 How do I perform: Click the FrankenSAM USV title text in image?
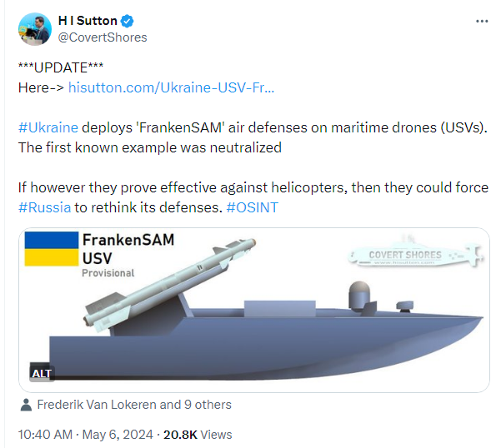click(128, 249)
